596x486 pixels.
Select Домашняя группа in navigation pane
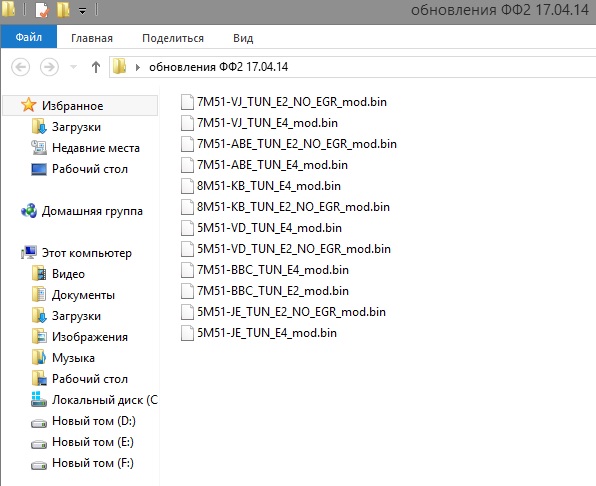pyautogui.click(x=92, y=211)
